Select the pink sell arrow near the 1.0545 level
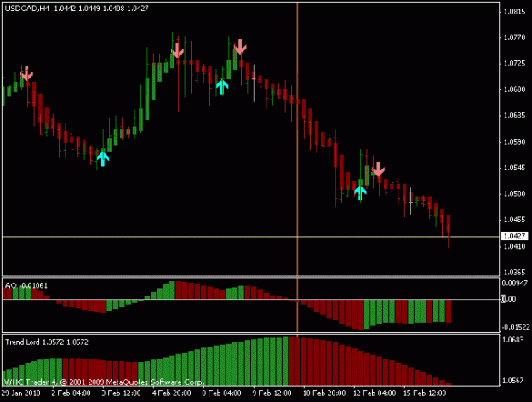 pyautogui.click(x=378, y=169)
